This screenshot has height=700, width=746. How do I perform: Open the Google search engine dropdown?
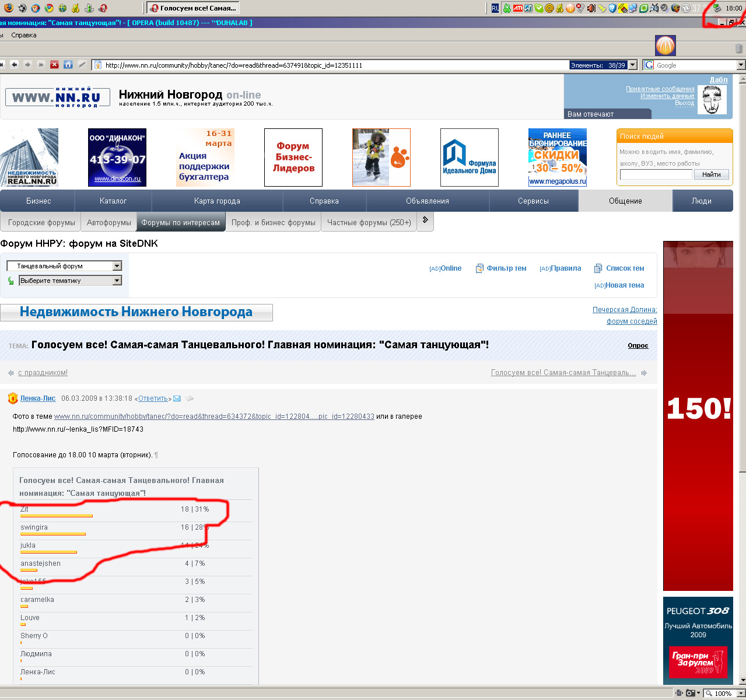click(741, 65)
